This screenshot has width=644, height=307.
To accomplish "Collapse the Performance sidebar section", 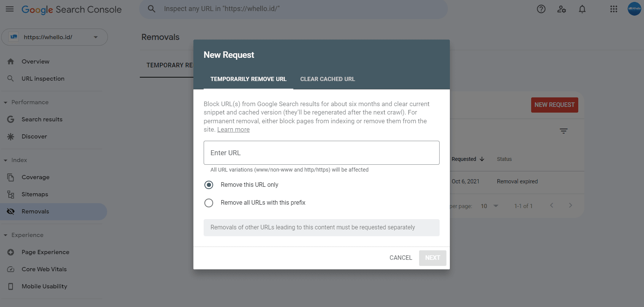I will pos(6,102).
